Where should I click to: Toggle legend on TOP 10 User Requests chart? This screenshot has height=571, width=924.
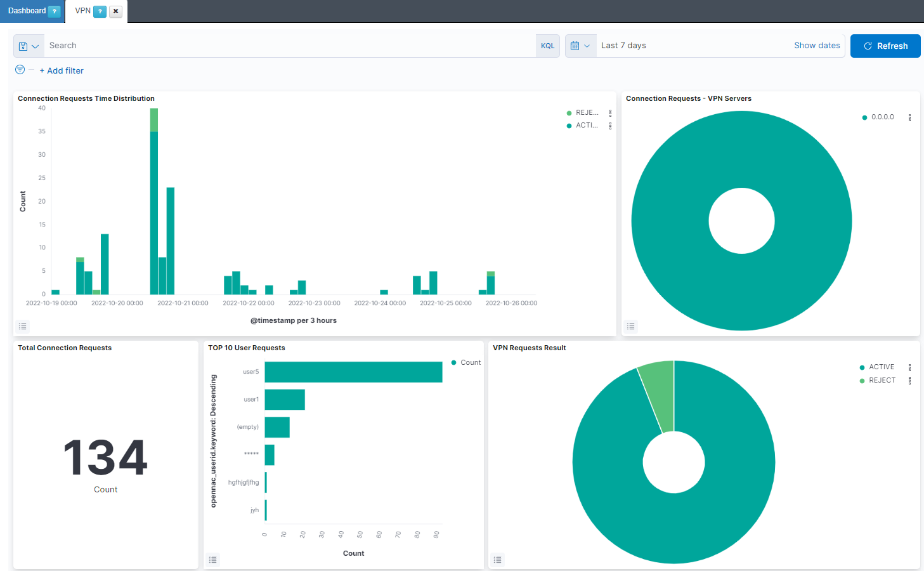coord(213,560)
